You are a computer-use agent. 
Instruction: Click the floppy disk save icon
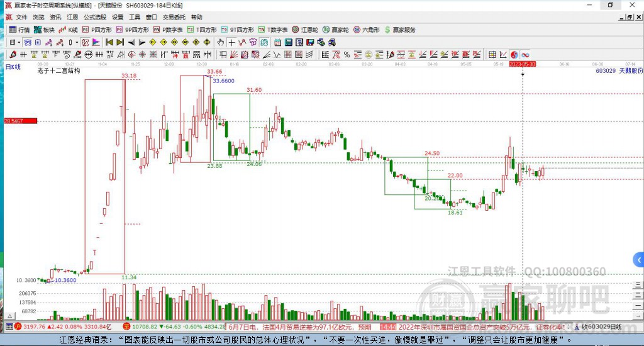[310, 42]
